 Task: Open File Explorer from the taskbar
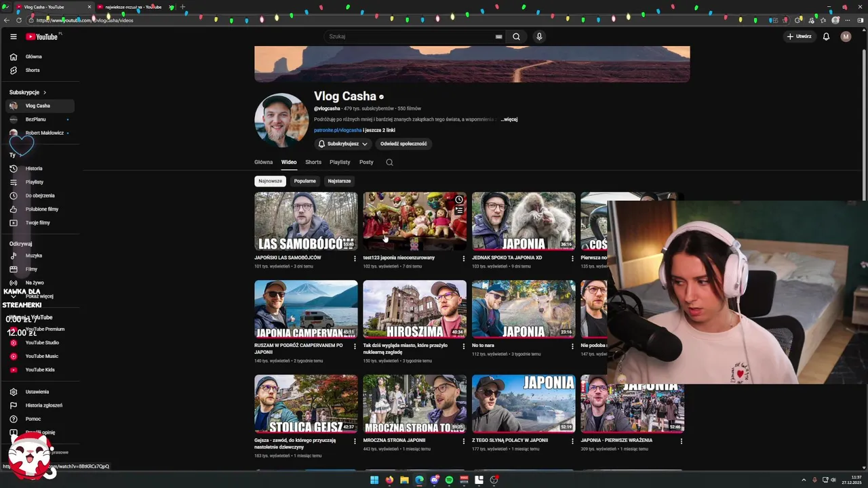[x=404, y=480]
